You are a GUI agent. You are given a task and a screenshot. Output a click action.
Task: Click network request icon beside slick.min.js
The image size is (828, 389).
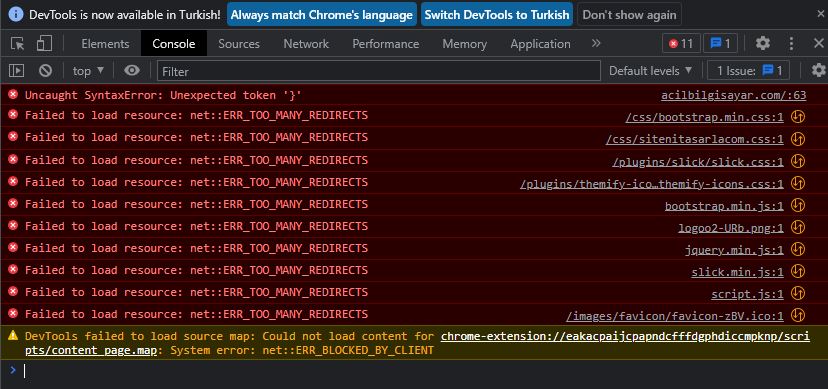tap(798, 272)
